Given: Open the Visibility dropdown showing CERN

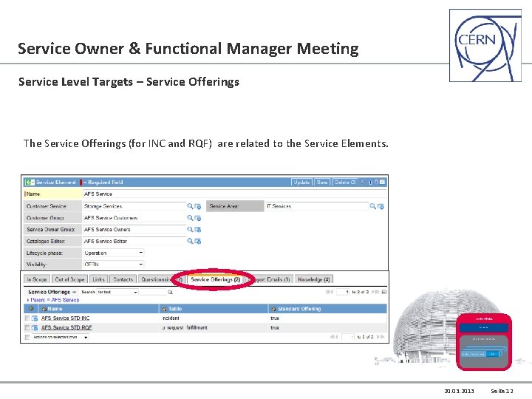Looking at the screenshot, I should [x=114, y=264].
